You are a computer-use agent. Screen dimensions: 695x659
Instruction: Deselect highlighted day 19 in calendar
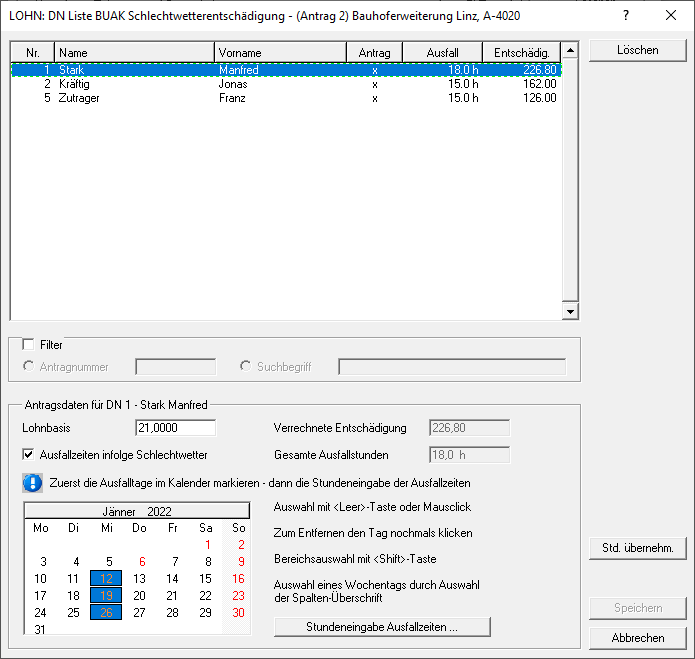[x=106, y=595]
